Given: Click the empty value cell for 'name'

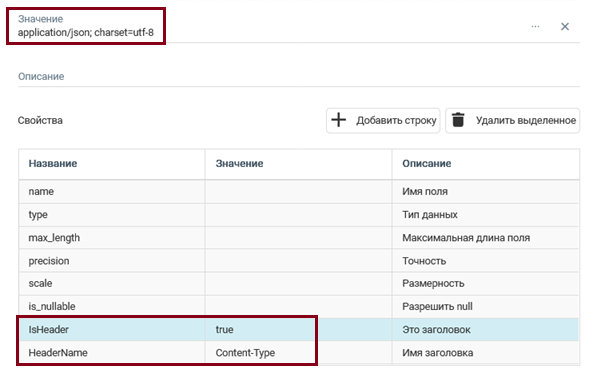Looking at the screenshot, I should 298,192.
